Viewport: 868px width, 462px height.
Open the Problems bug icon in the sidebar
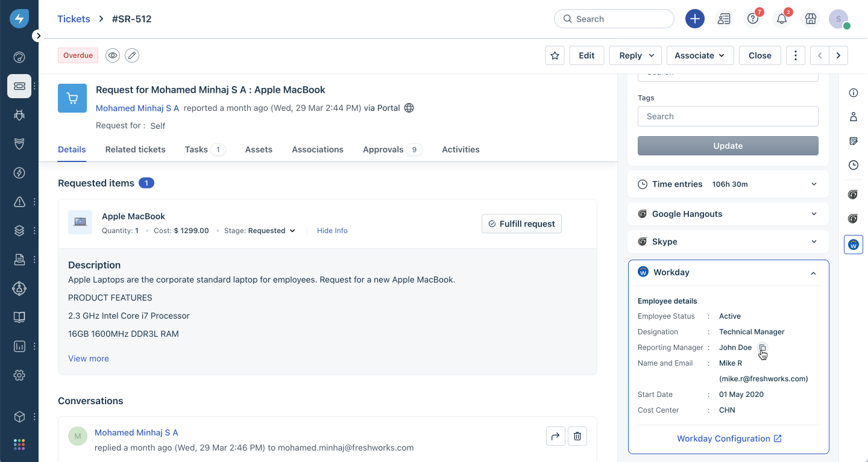pyautogui.click(x=19, y=114)
